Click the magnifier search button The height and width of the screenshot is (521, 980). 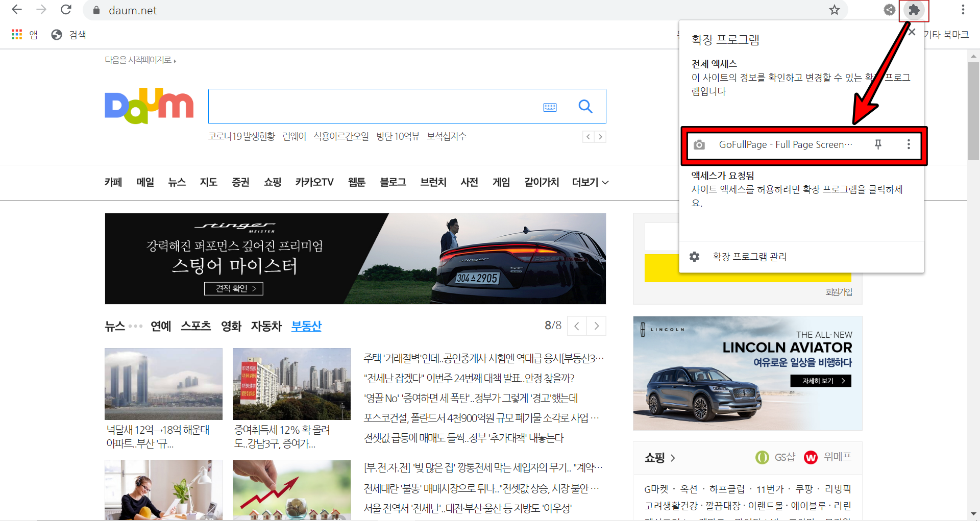point(585,106)
